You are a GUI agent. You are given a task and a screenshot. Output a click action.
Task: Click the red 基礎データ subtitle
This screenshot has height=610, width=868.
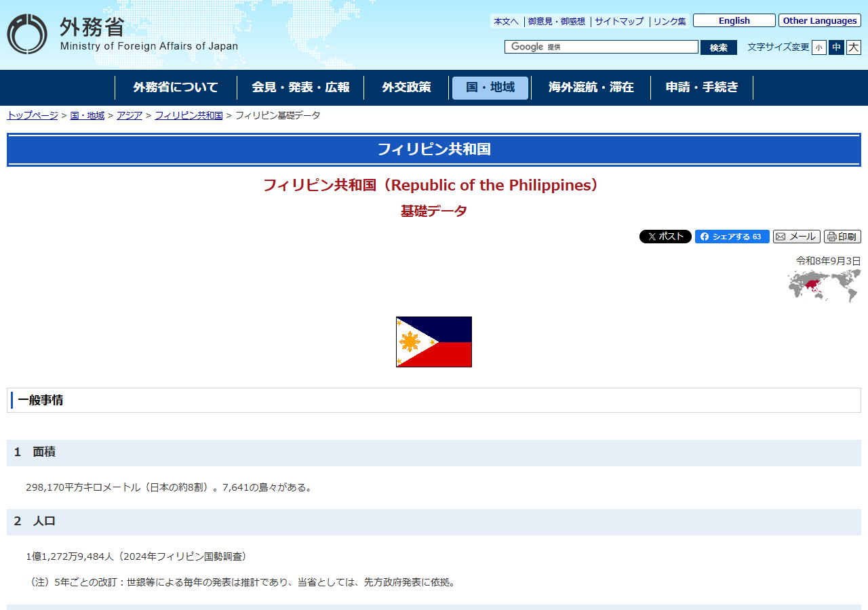coord(434,211)
